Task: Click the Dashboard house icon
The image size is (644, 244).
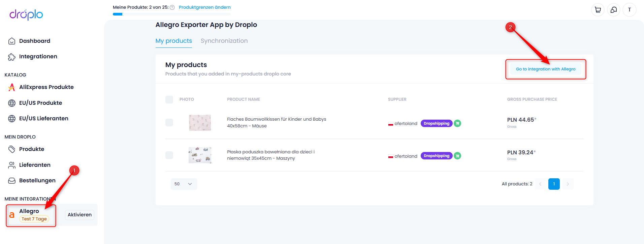Action: coord(12,41)
